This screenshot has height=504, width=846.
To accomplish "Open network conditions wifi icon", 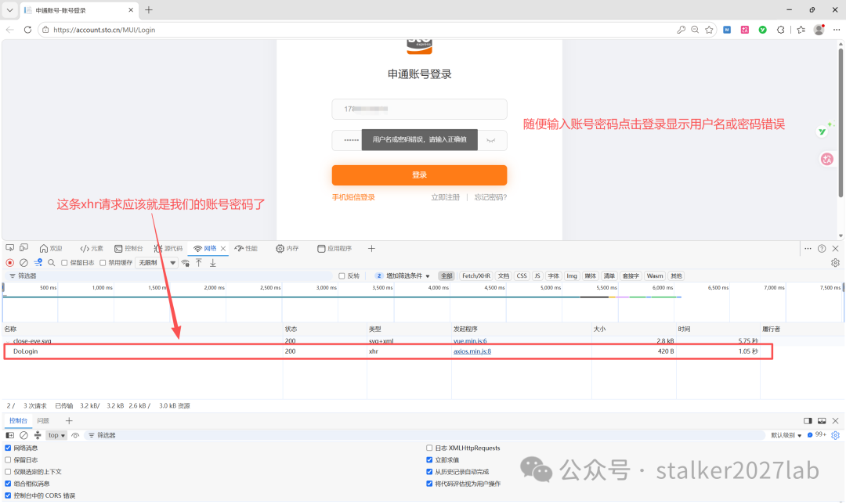I will 185,262.
